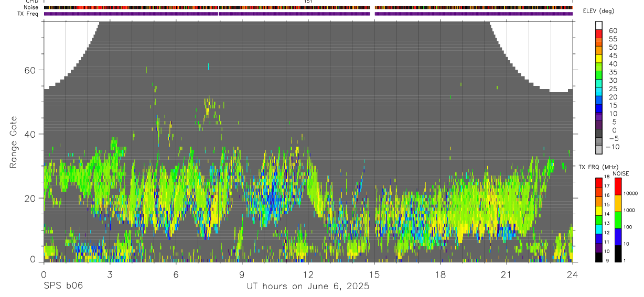Click the 3 hour UT axis label
Viewport: 644px width, 297px height.
point(110,274)
